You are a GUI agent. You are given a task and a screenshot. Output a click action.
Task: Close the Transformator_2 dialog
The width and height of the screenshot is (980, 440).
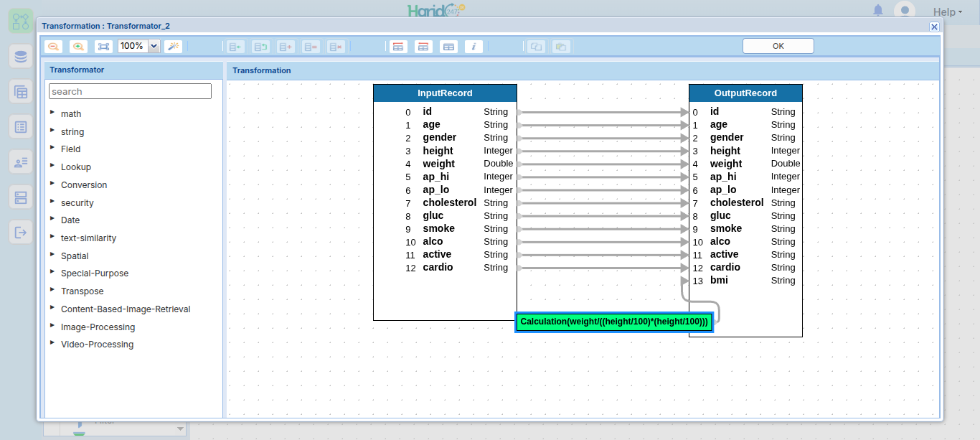[934, 27]
